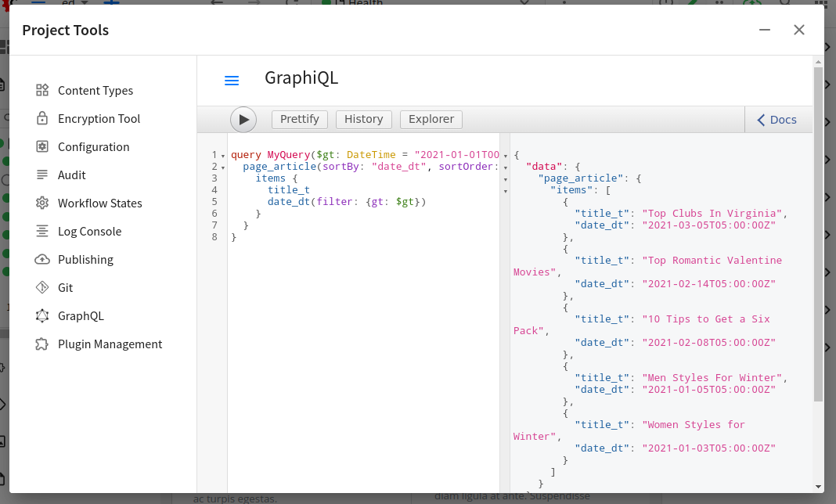The image size is (836, 504).
Task: Collapse result "page_article" fold arrow
Action: tap(506, 179)
